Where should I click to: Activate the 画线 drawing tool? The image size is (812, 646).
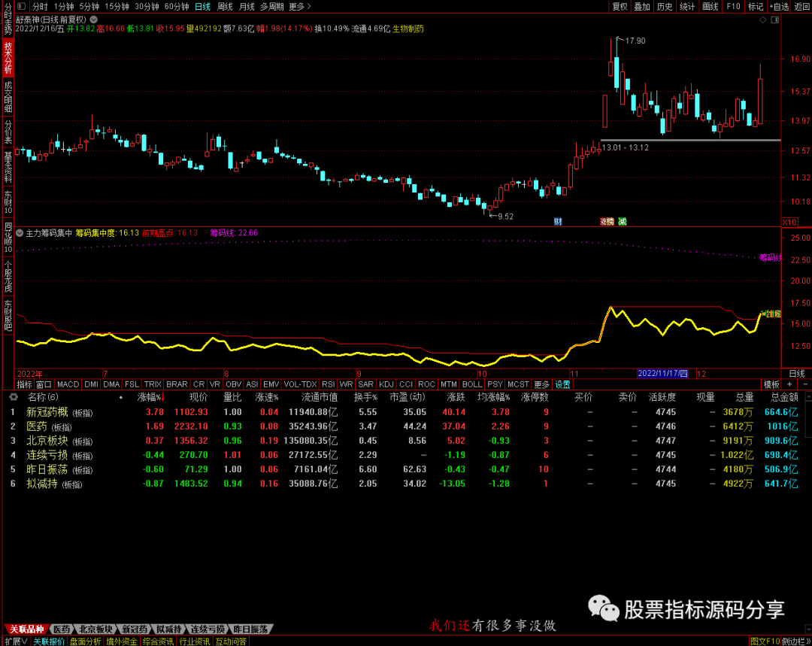pyautogui.click(x=710, y=6)
